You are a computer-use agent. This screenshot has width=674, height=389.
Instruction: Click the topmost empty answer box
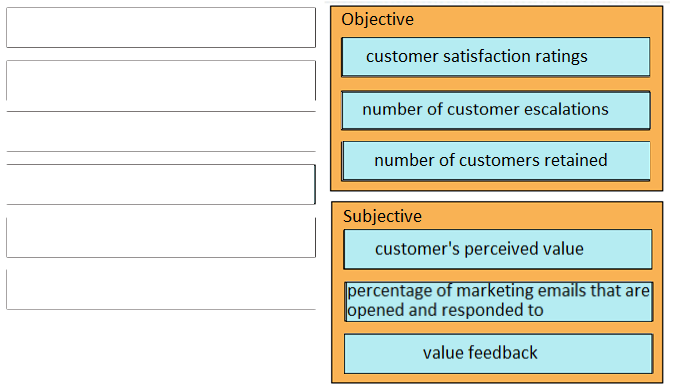[161, 28]
